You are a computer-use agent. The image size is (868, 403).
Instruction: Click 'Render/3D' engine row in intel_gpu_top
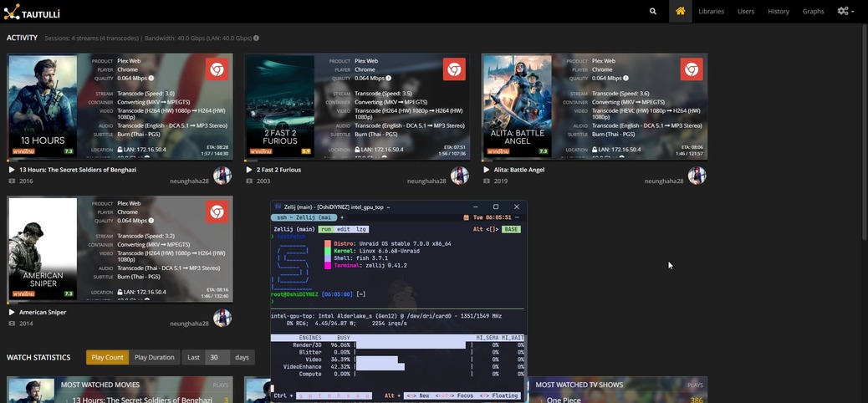[x=397, y=344]
